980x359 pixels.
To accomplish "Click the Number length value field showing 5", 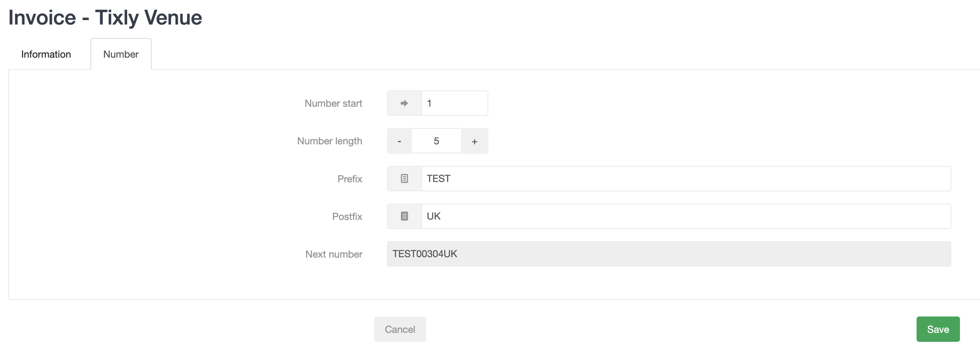I will pos(436,141).
